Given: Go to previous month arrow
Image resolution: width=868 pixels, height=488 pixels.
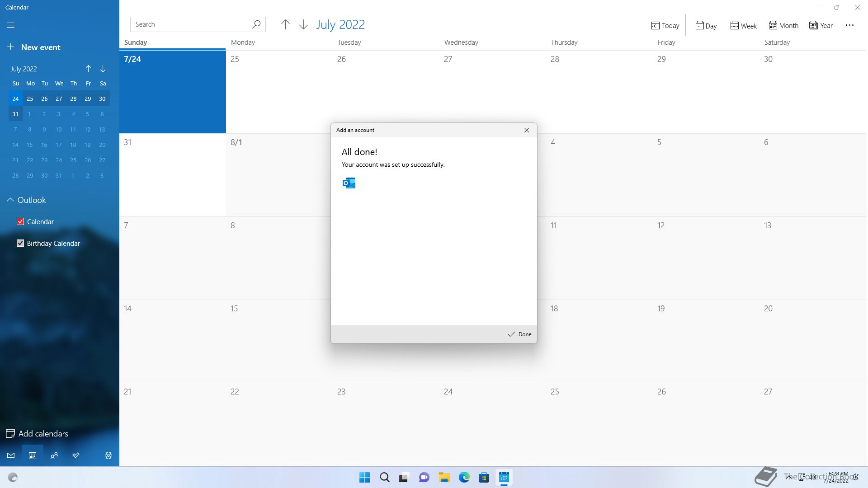Looking at the screenshot, I should click(285, 25).
